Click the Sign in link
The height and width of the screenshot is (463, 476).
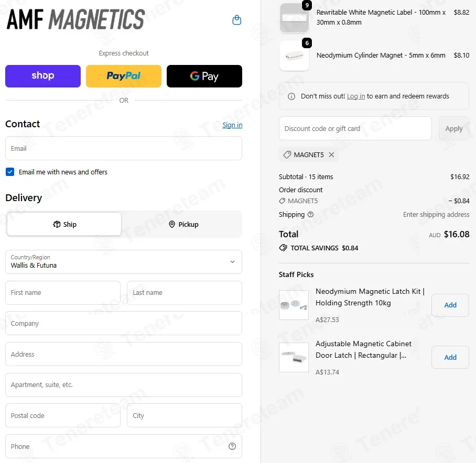pos(232,125)
